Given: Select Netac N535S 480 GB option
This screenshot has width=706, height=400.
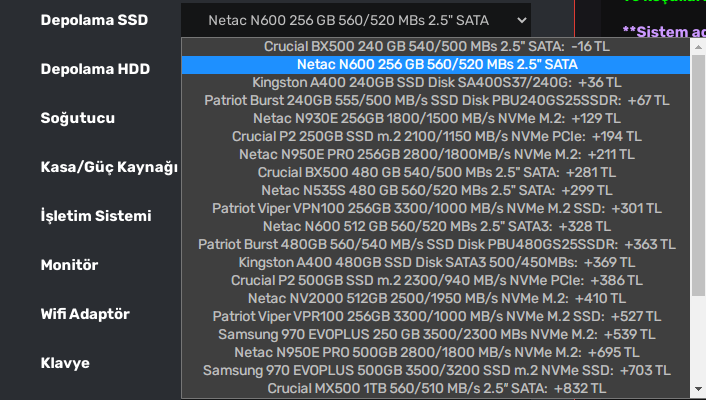Looking at the screenshot, I should (437, 190).
